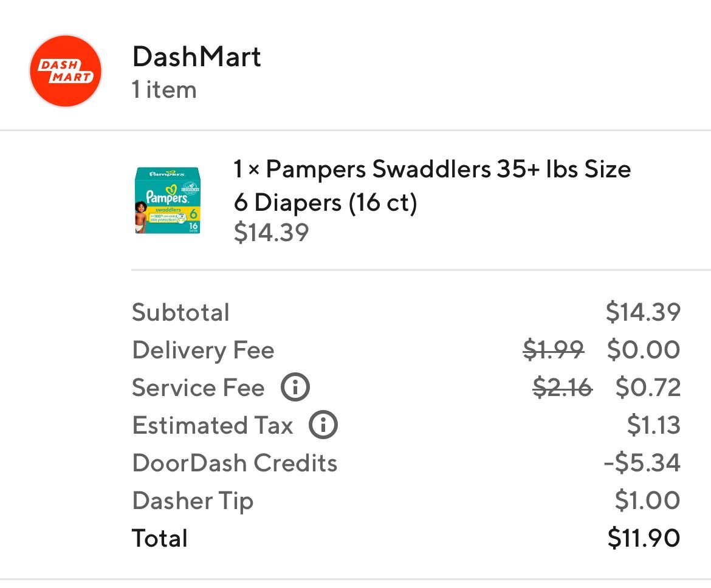Select the DoorDash Credits label
The image size is (711, 588).
click(235, 463)
